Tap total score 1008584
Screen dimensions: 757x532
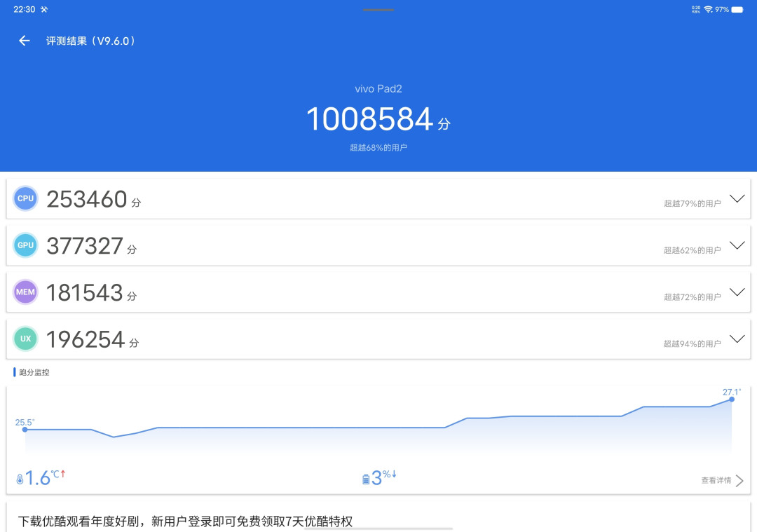(x=370, y=119)
